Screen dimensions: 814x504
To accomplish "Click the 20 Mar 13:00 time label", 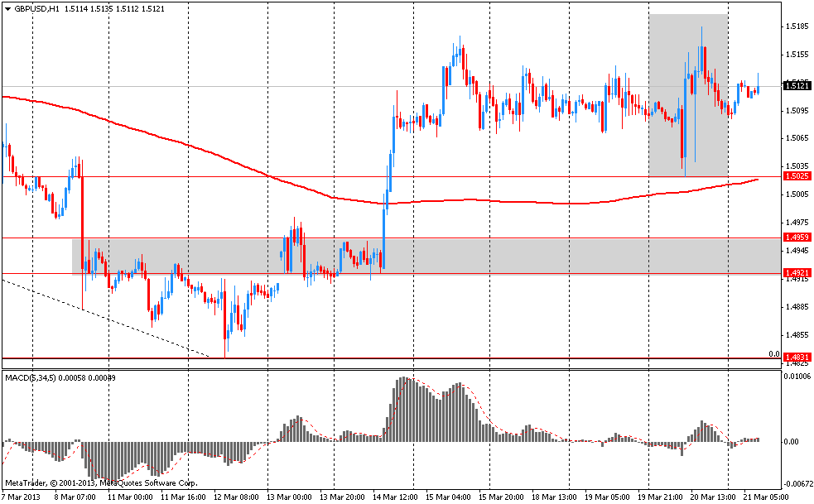I will [x=711, y=497].
